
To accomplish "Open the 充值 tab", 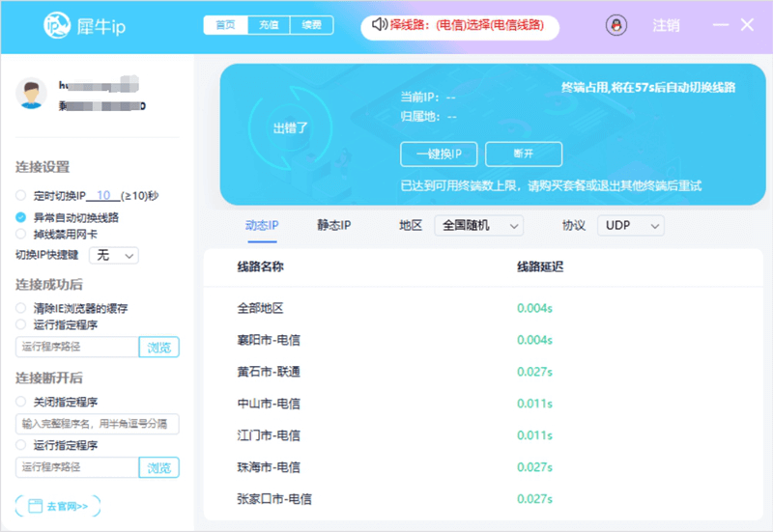I will coord(269,25).
